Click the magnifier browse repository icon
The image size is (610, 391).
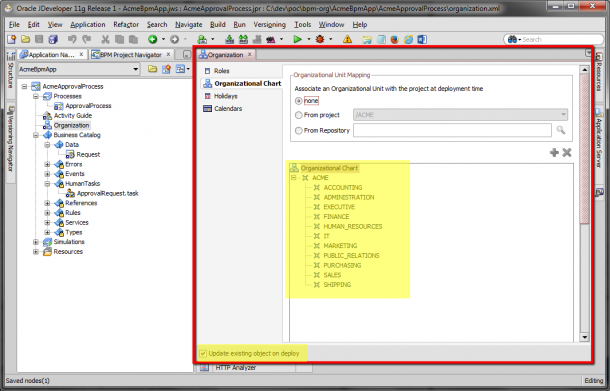561,130
